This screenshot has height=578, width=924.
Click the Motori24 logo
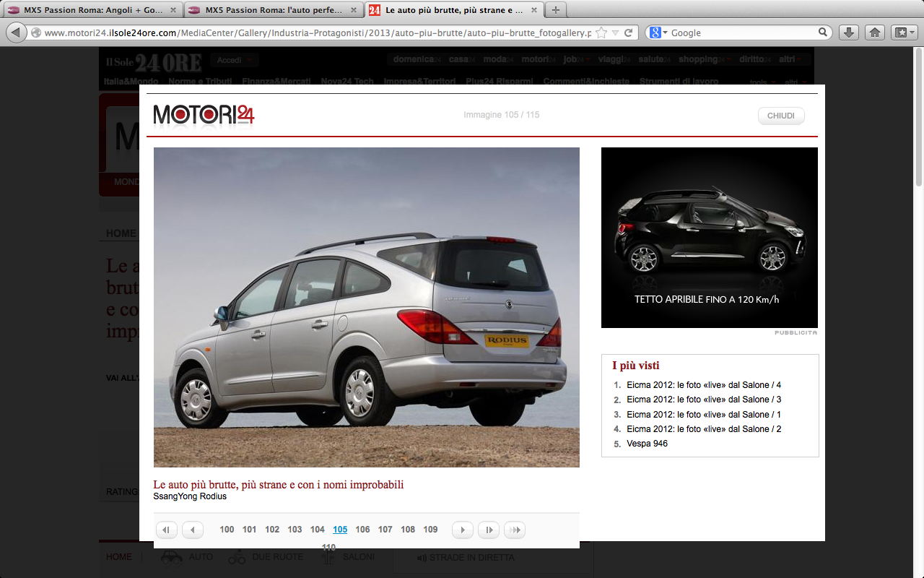[x=204, y=114]
